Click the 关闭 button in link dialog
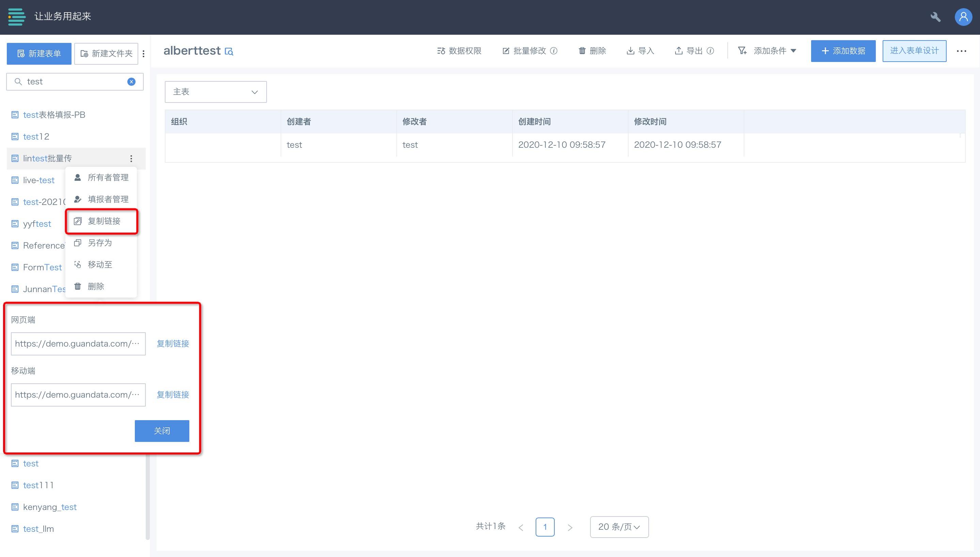Screen dimensions: 980x557 tap(162, 431)
